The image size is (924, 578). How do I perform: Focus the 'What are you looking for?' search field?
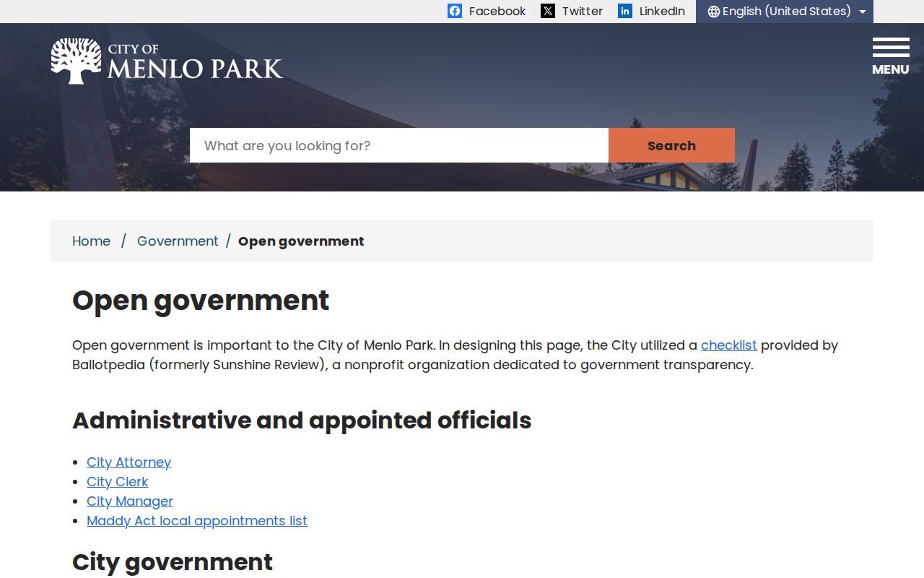click(399, 145)
